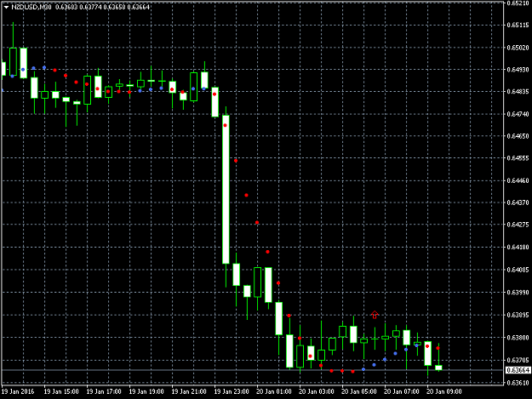Click the current price label 0.63664
This screenshot has height=399, width=532.
pos(518,370)
